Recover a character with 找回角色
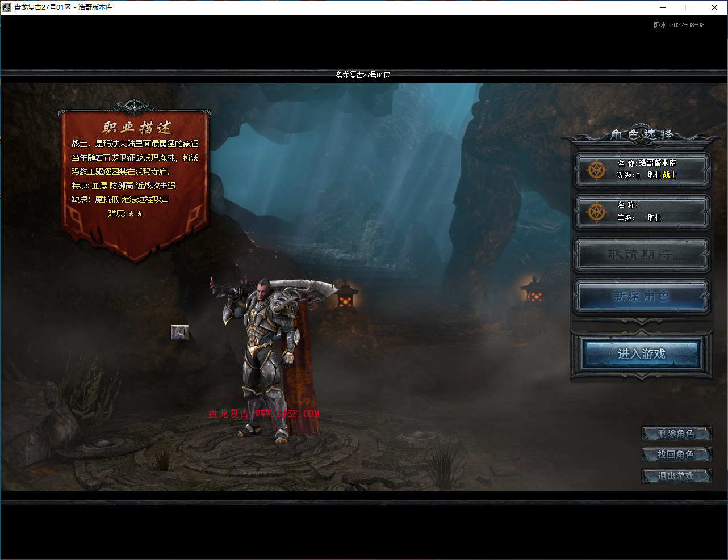 [x=676, y=454]
